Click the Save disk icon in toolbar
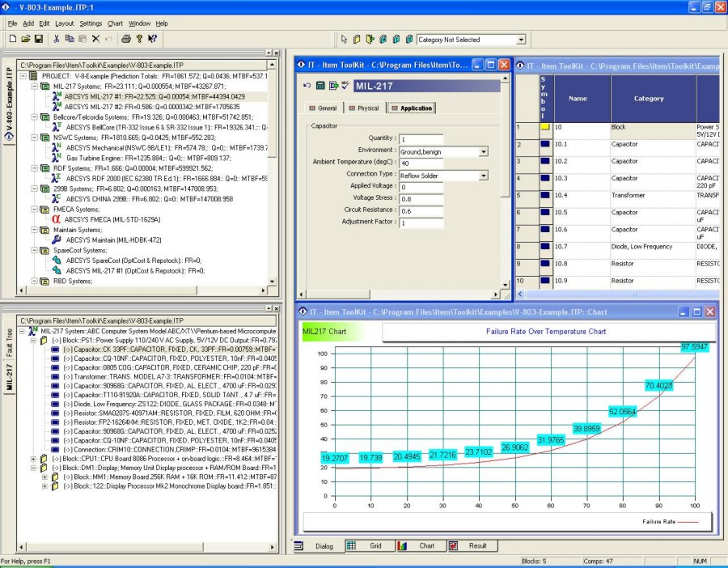Image resolution: width=728 pixels, height=568 pixels. [39, 39]
